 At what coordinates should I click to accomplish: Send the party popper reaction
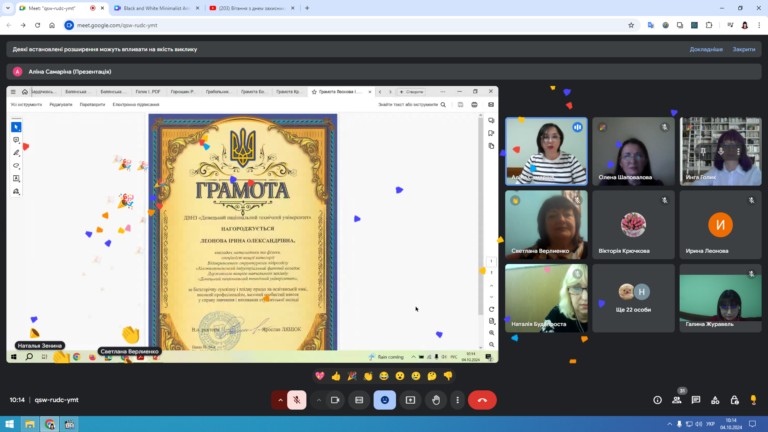coord(352,376)
